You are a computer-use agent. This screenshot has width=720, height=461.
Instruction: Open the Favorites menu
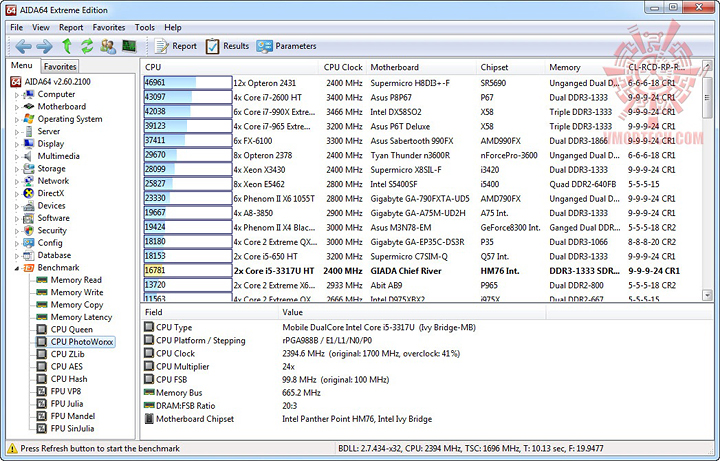109,28
